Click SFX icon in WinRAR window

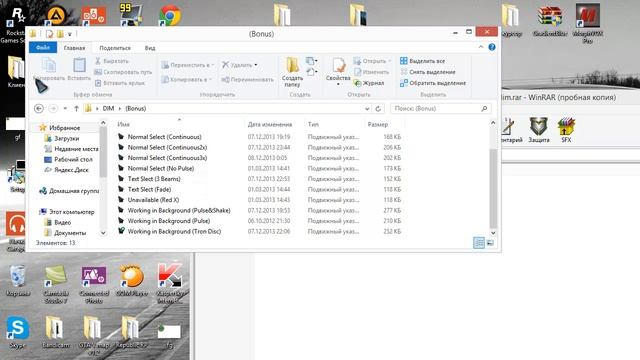(566, 130)
